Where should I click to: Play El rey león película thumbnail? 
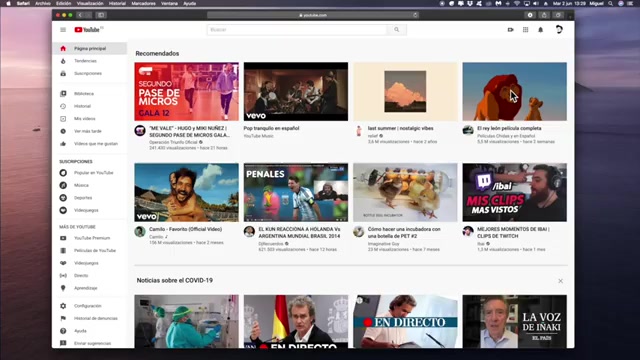tap(515, 91)
